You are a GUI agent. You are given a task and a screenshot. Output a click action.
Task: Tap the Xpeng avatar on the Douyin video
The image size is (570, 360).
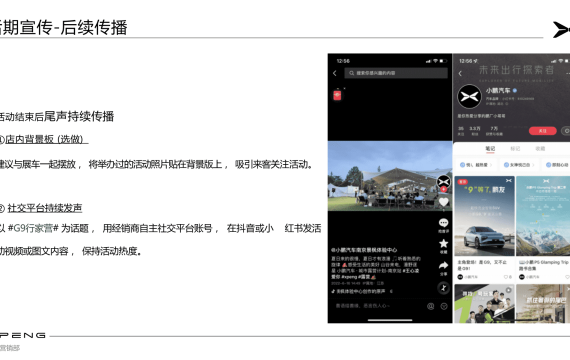click(443, 181)
